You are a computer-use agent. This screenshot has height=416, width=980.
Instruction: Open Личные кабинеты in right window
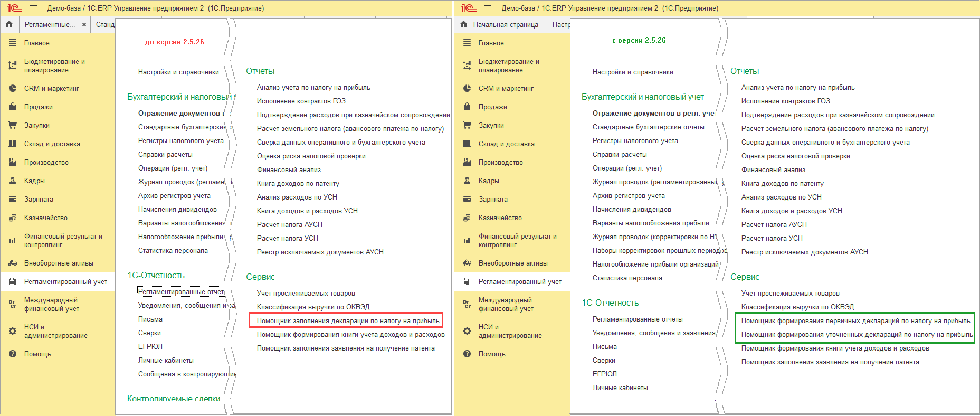[x=620, y=388]
